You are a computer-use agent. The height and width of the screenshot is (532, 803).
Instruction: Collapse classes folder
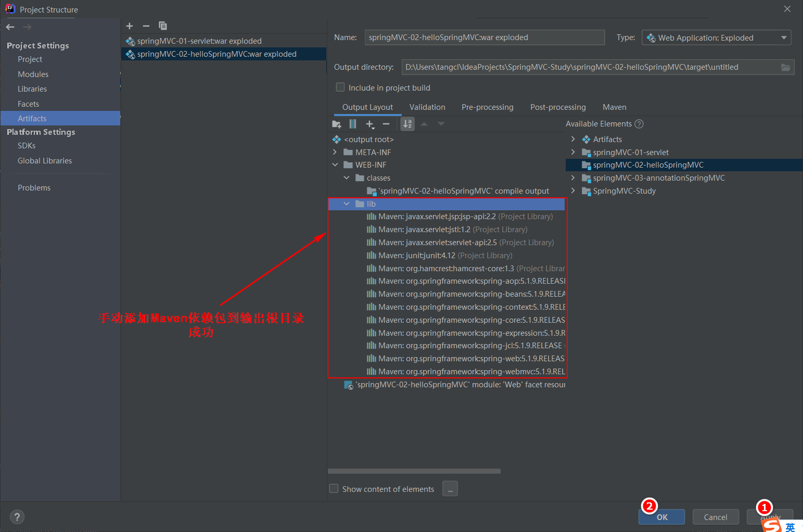tap(347, 178)
